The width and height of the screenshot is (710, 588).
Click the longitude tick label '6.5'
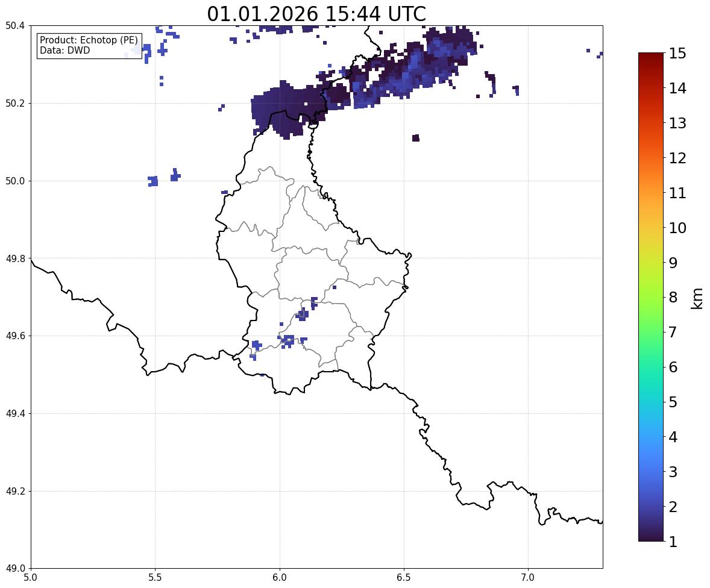click(404, 578)
